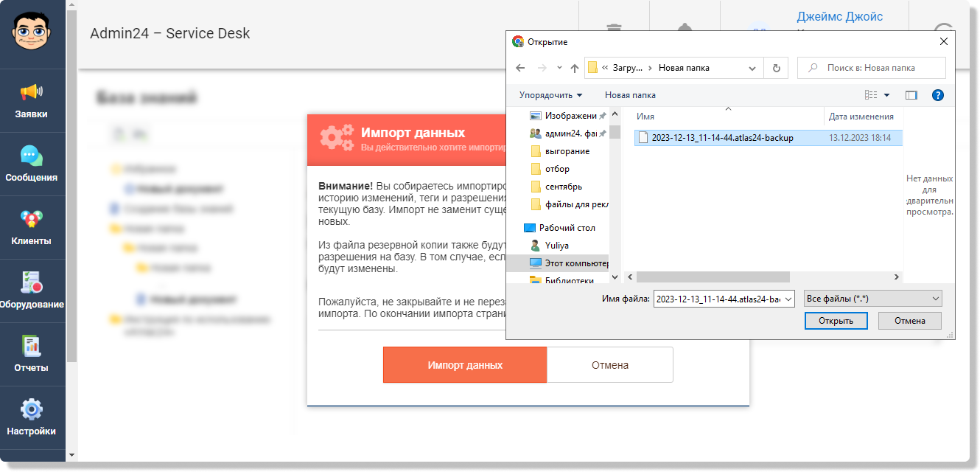This screenshot has width=980, height=472.
Task: Open Клиенты section in sidebar
Action: 32,228
